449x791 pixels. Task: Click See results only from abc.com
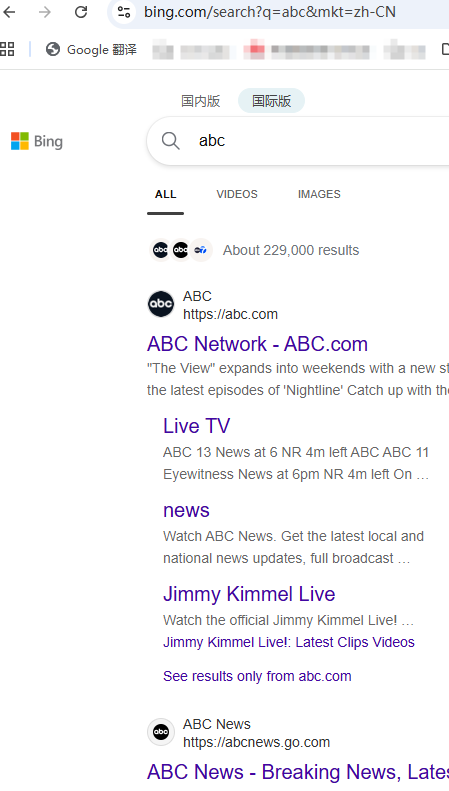[x=257, y=676]
